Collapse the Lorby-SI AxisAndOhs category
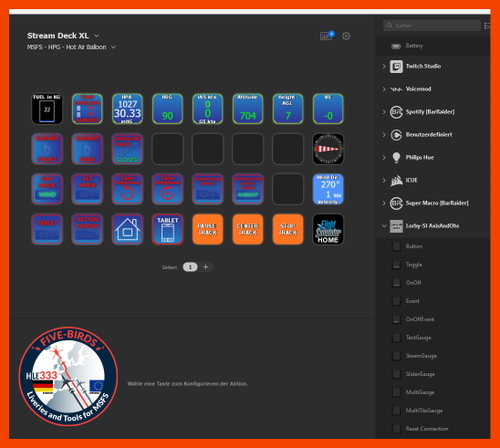The image size is (500, 448). [x=384, y=226]
